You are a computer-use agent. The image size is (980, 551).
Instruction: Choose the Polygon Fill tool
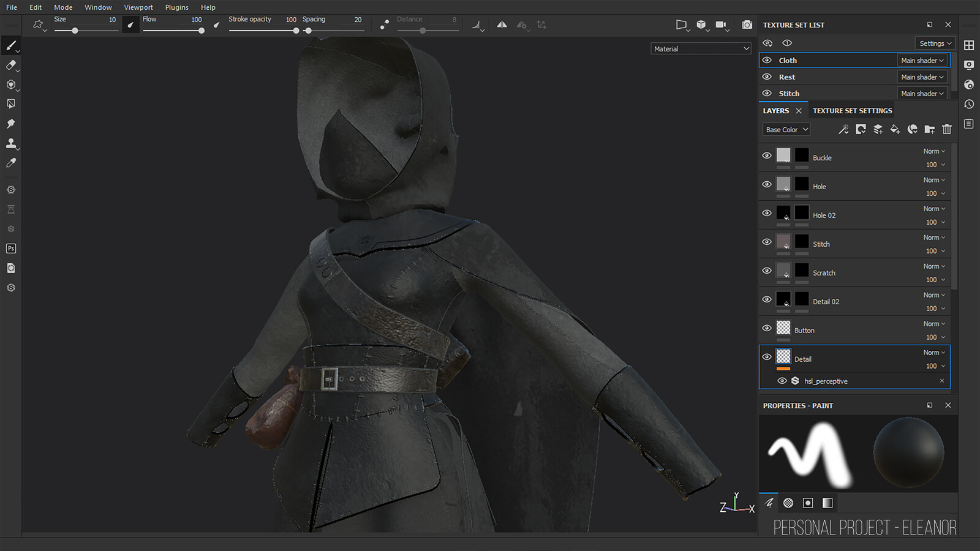pyautogui.click(x=10, y=104)
